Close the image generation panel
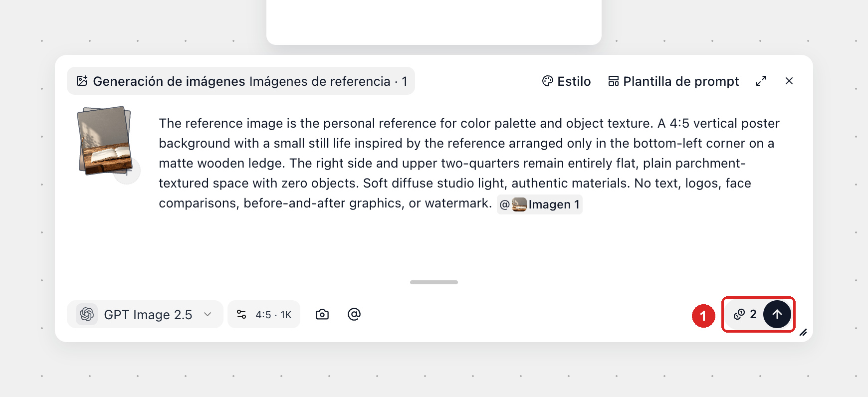The width and height of the screenshot is (868, 397). tap(789, 81)
